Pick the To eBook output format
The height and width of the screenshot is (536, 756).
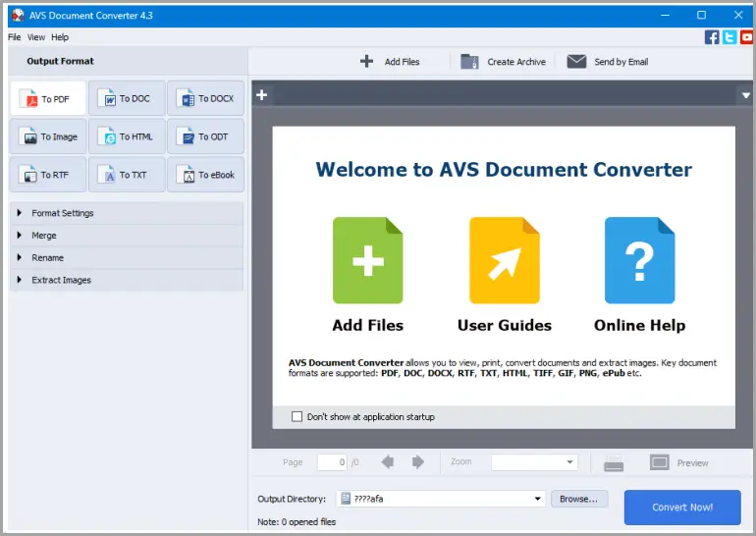205,175
